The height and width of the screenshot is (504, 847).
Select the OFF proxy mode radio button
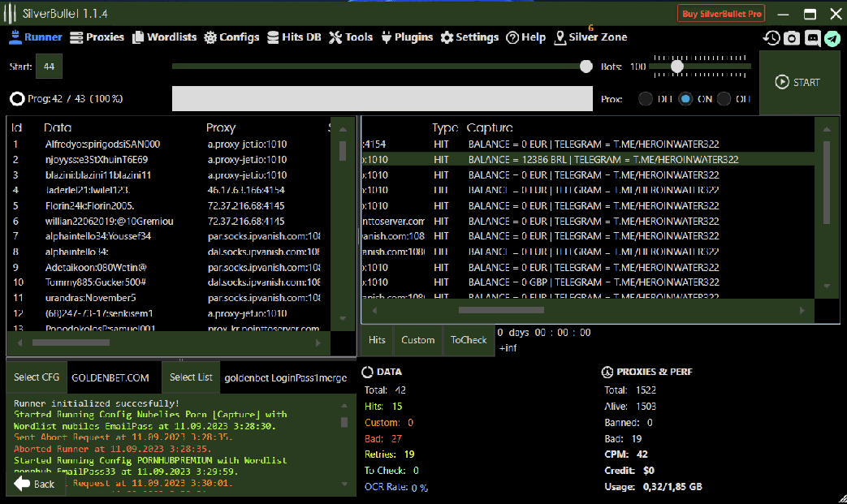pyautogui.click(x=724, y=99)
